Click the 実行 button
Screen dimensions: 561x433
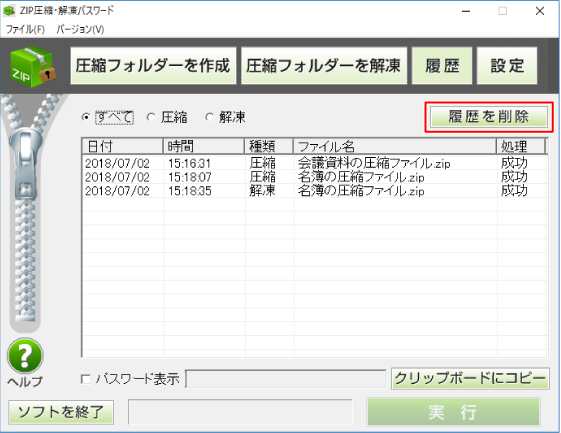(453, 412)
